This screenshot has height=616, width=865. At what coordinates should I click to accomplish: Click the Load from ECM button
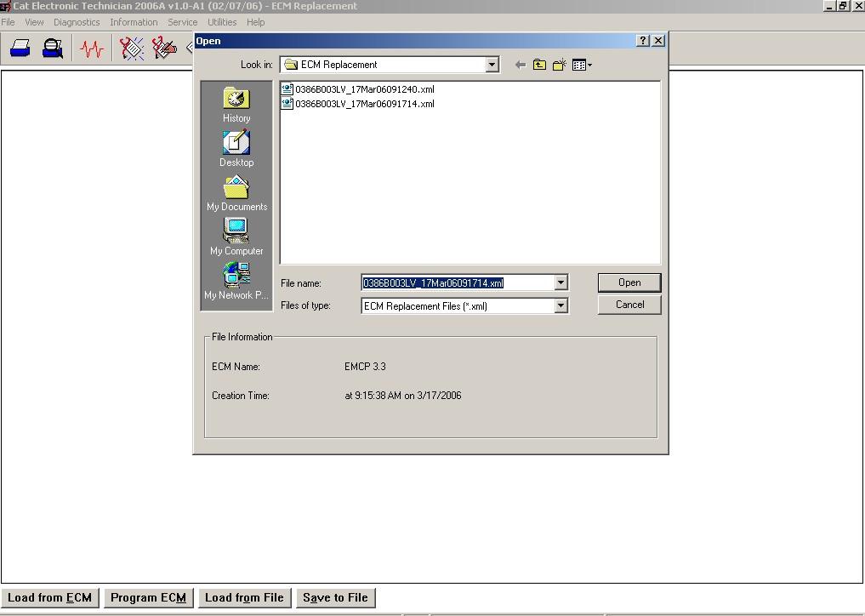coord(49,598)
